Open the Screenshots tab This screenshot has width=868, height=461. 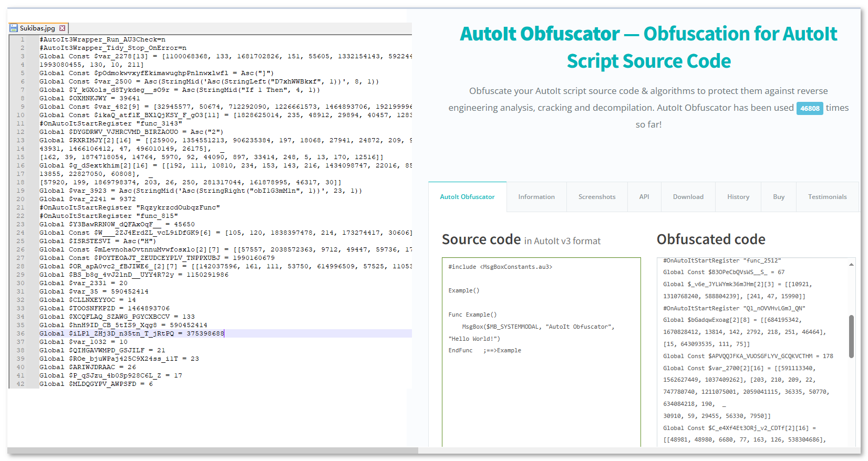(x=596, y=197)
